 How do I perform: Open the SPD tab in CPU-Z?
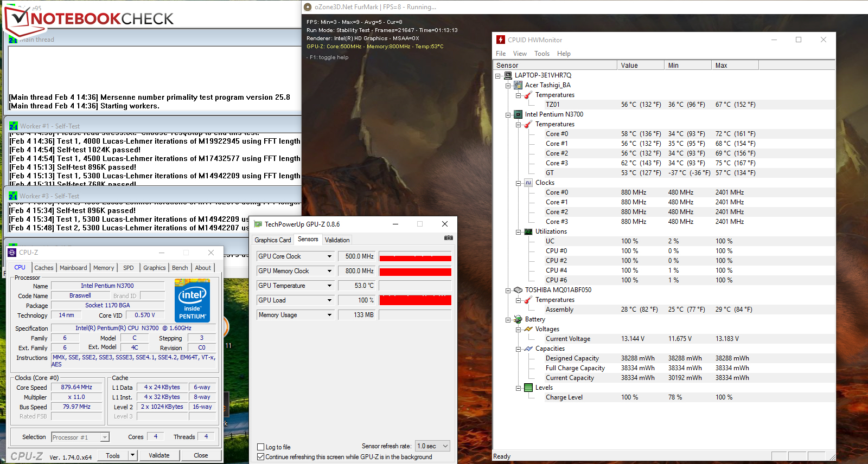coord(128,268)
